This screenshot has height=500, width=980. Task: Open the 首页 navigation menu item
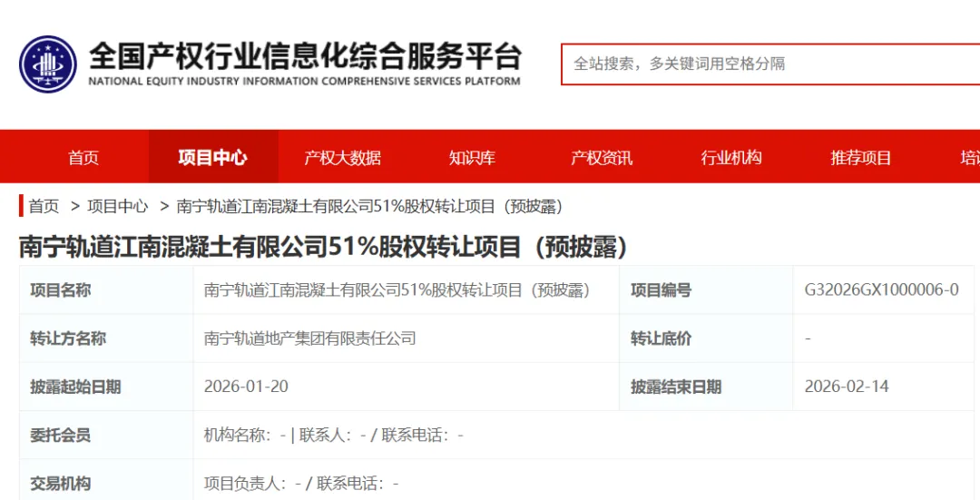(x=83, y=158)
